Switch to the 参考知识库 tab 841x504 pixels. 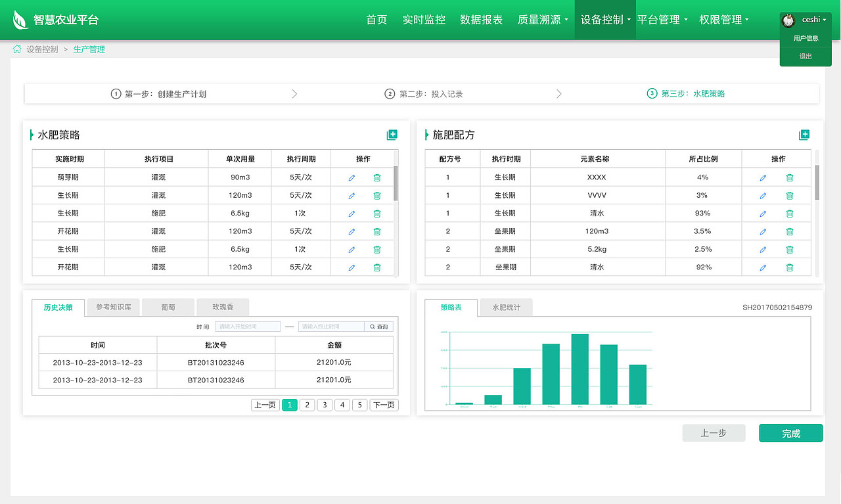tap(114, 308)
